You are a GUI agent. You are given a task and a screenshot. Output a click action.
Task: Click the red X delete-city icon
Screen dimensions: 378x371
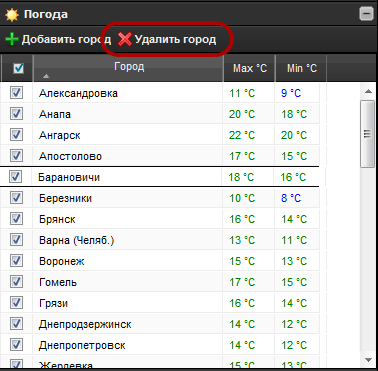coord(125,39)
